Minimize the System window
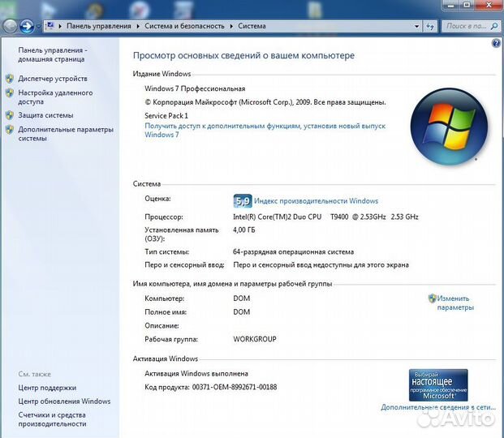The width and height of the screenshot is (504, 438). 450,5
